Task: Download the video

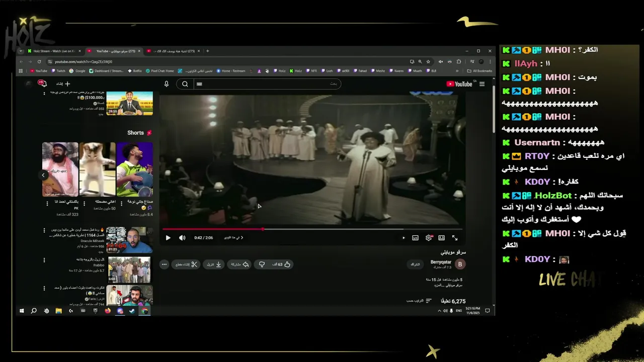Action: click(214, 264)
